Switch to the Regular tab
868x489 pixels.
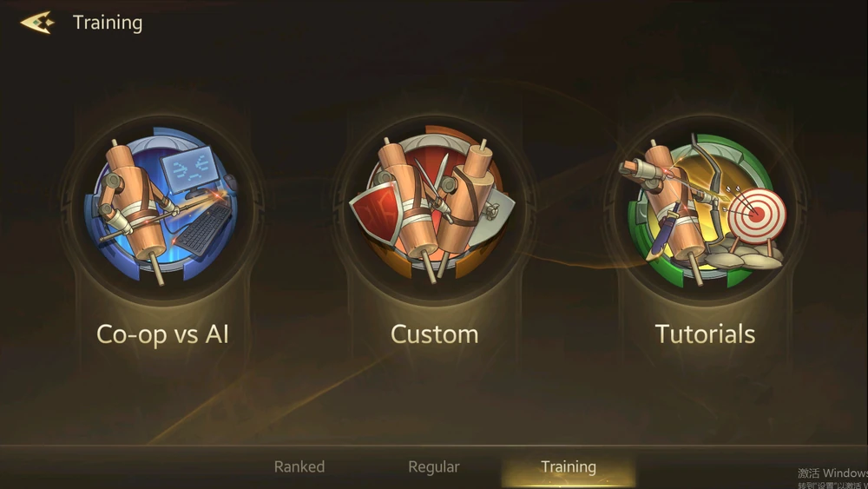[x=434, y=466]
